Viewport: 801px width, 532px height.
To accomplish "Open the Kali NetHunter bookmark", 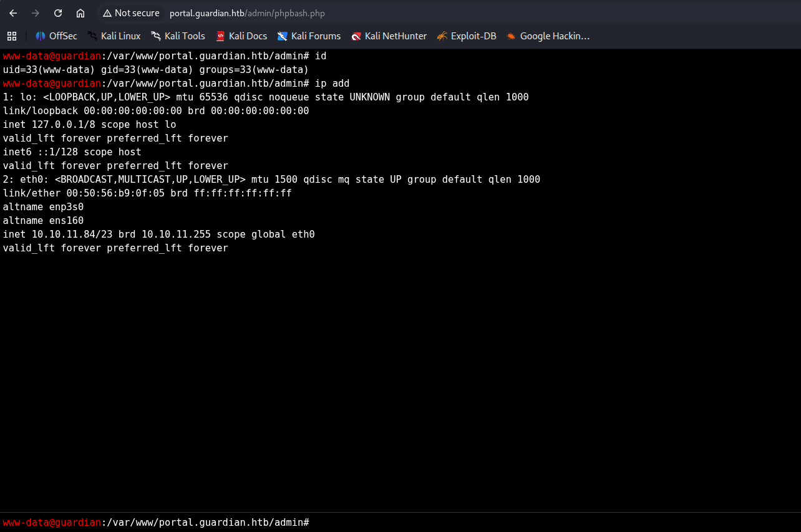I will [x=389, y=36].
